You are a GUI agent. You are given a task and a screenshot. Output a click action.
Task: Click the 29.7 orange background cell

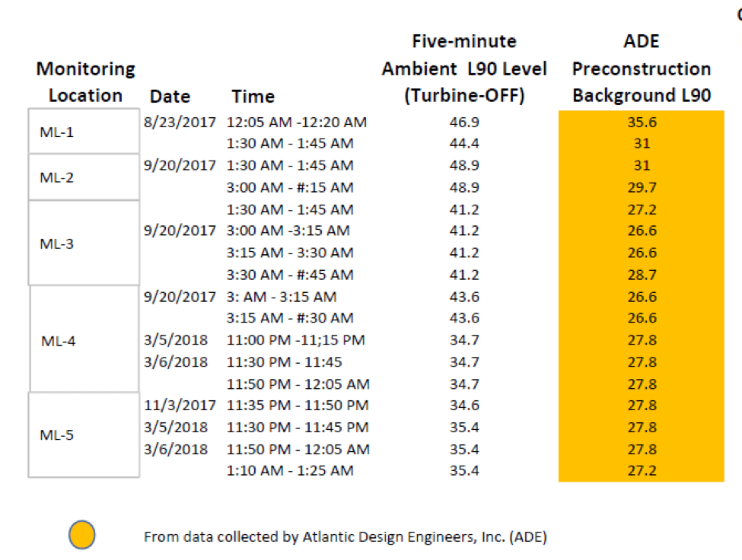tap(641, 187)
